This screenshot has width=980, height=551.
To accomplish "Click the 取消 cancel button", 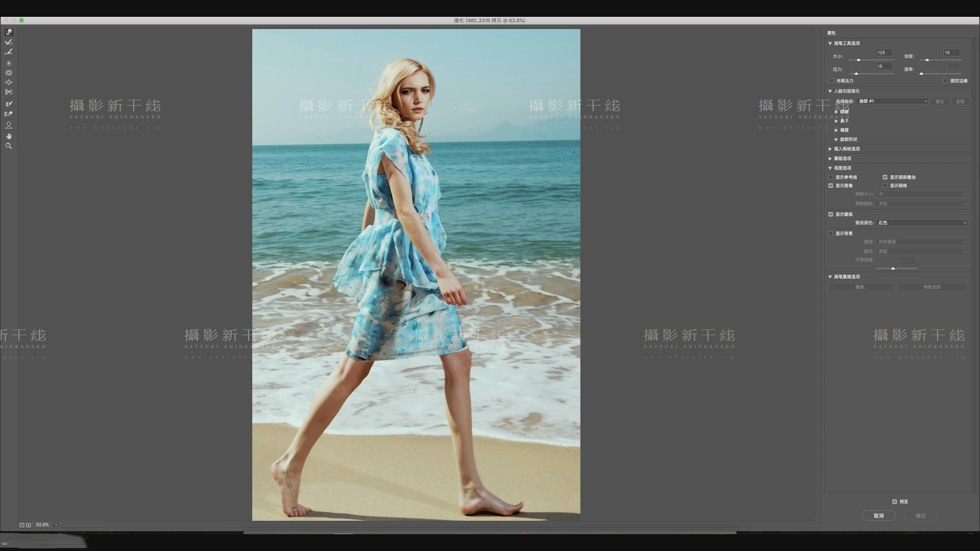I will click(879, 516).
